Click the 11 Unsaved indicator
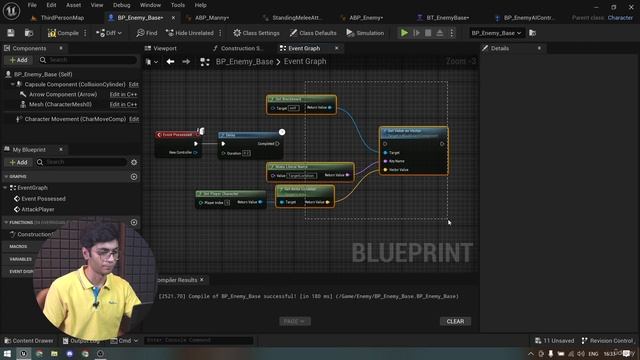This screenshot has height=360, width=640. coord(554,340)
